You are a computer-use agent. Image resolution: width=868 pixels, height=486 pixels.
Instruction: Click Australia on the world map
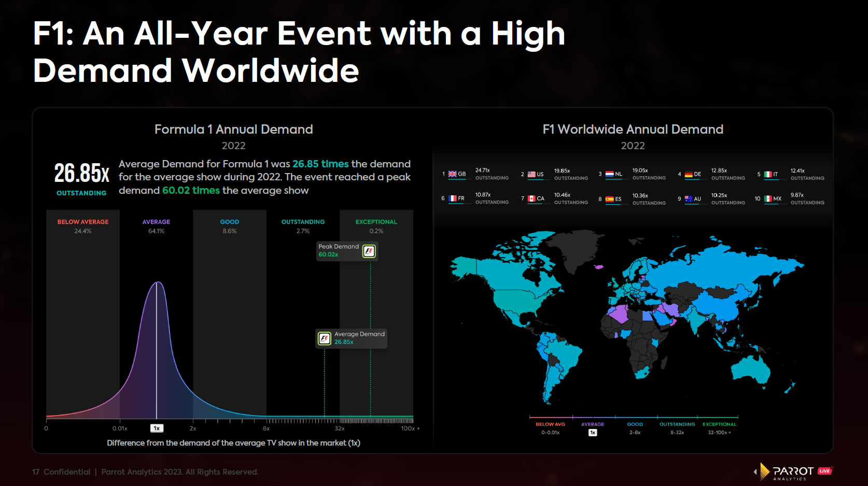[x=752, y=369]
